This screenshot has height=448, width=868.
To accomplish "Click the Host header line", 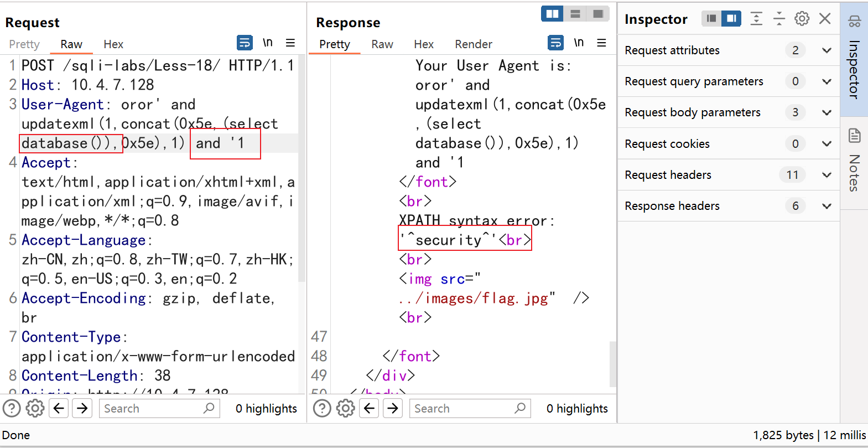I will pyautogui.click(x=88, y=85).
